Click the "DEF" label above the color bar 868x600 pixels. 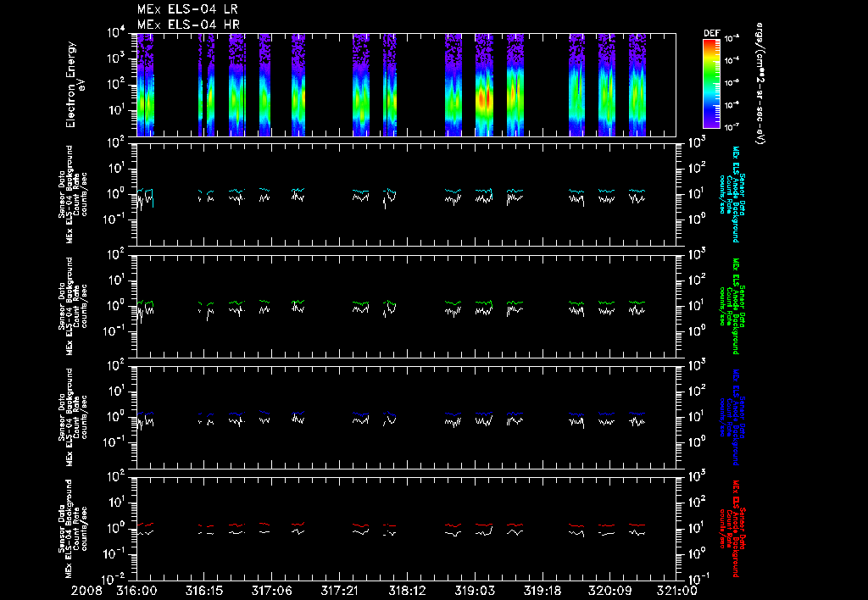point(711,33)
